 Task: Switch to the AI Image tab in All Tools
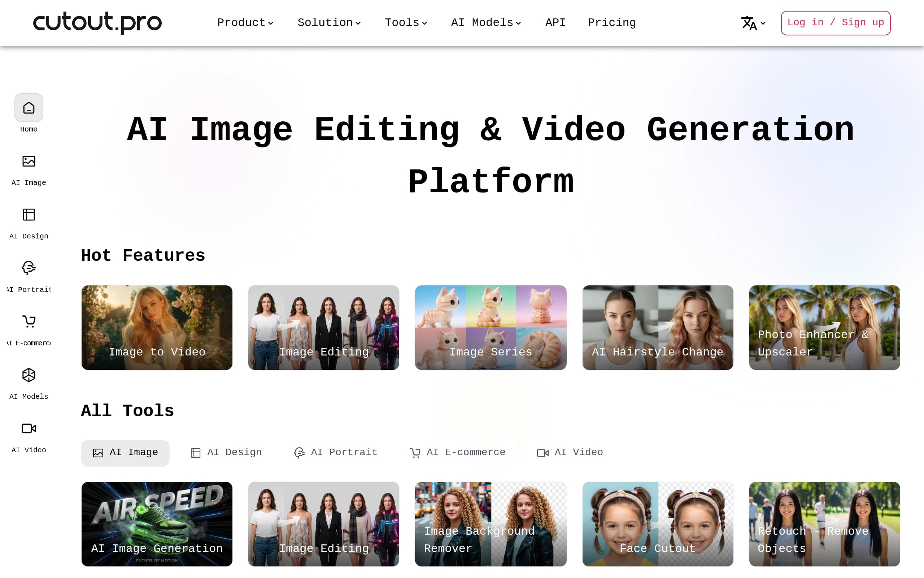[x=125, y=453]
